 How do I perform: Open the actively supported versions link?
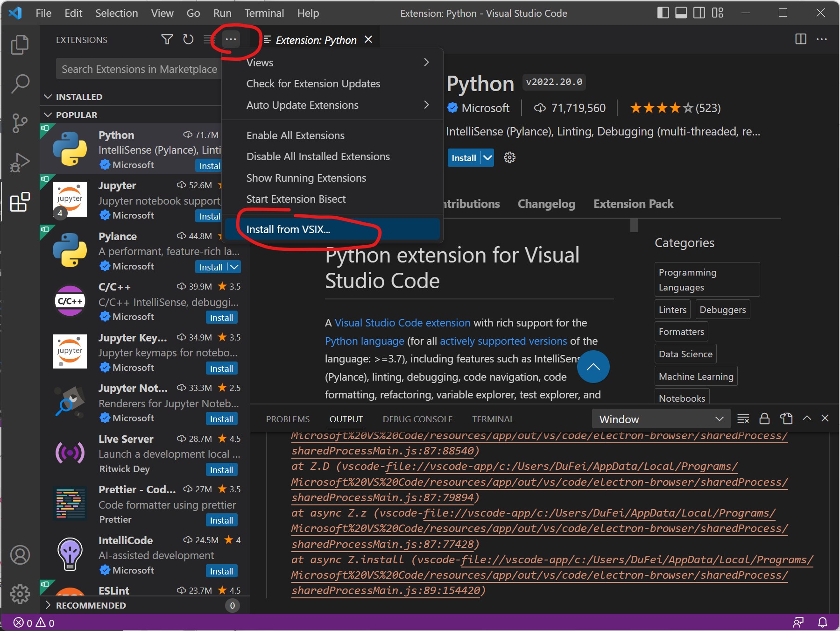pos(503,341)
